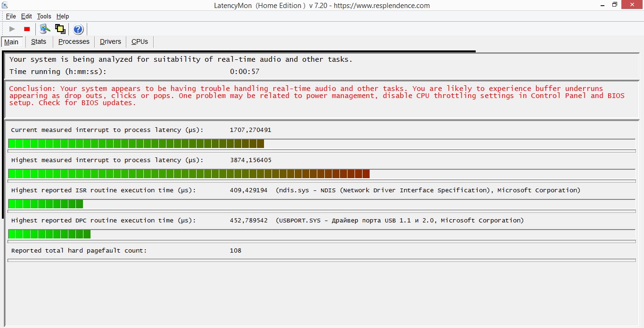Click the overlapping windows toolbar icon
The height and width of the screenshot is (328, 644).
pos(60,29)
